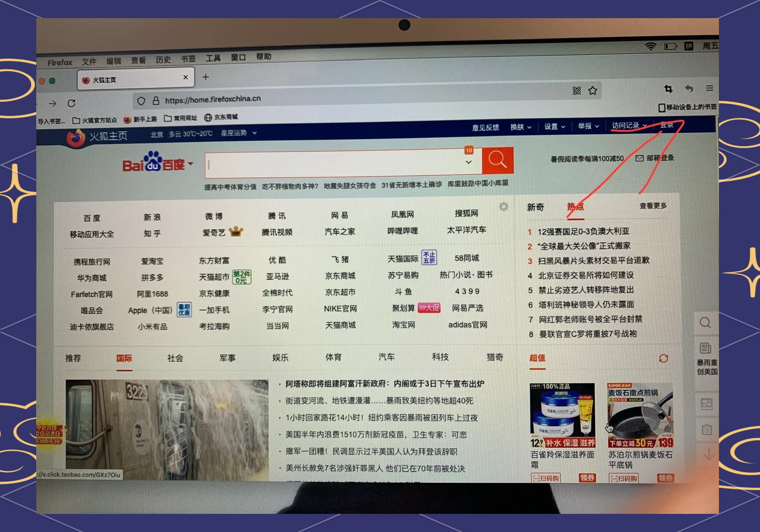Image resolution: width=760 pixels, height=532 pixels.
Task: Open the 书签 menu
Action: pyautogui.click(x=188, y=59)
